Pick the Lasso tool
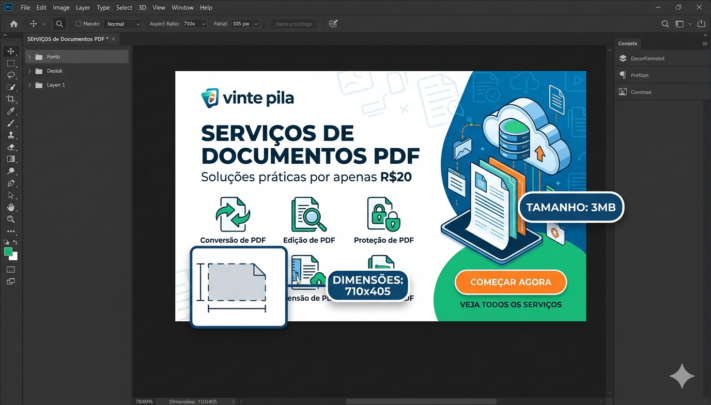The width and height of the screenshot is (711, 405). click(x=11, y=75)
